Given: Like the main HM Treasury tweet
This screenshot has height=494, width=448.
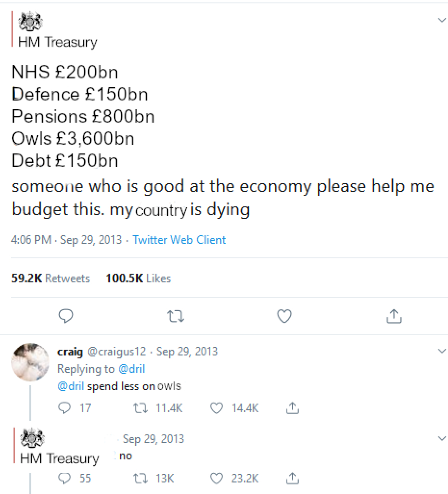Looking at the screenshot, I should pyautogui.click(x=285, y=316).
